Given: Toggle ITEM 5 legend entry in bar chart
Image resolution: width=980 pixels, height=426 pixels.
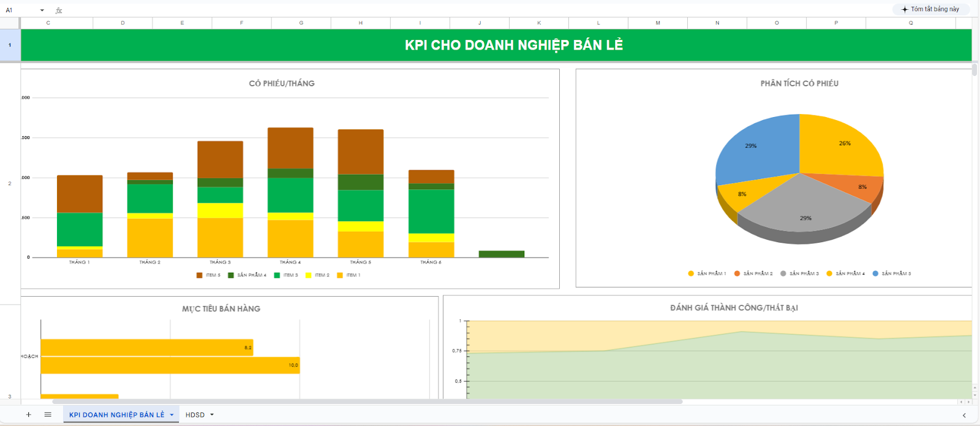Looking at the screenshot, I should point(208,275).
